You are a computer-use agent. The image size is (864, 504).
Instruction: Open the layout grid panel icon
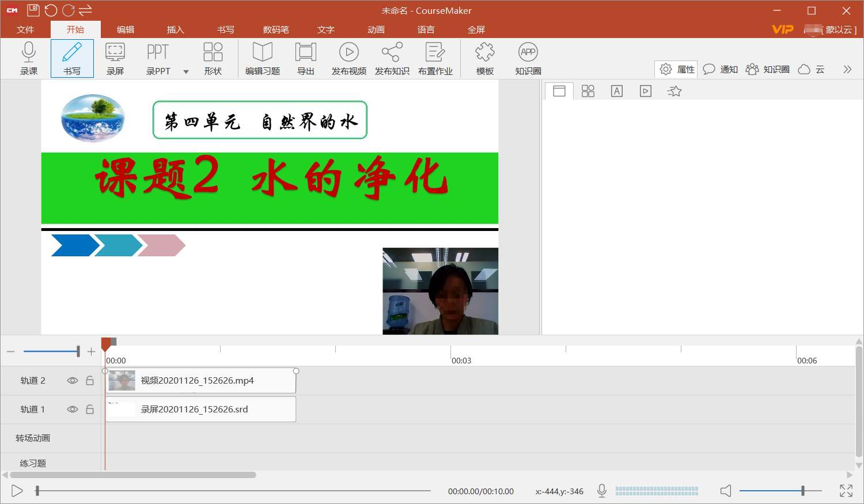(x=588, y=91)
